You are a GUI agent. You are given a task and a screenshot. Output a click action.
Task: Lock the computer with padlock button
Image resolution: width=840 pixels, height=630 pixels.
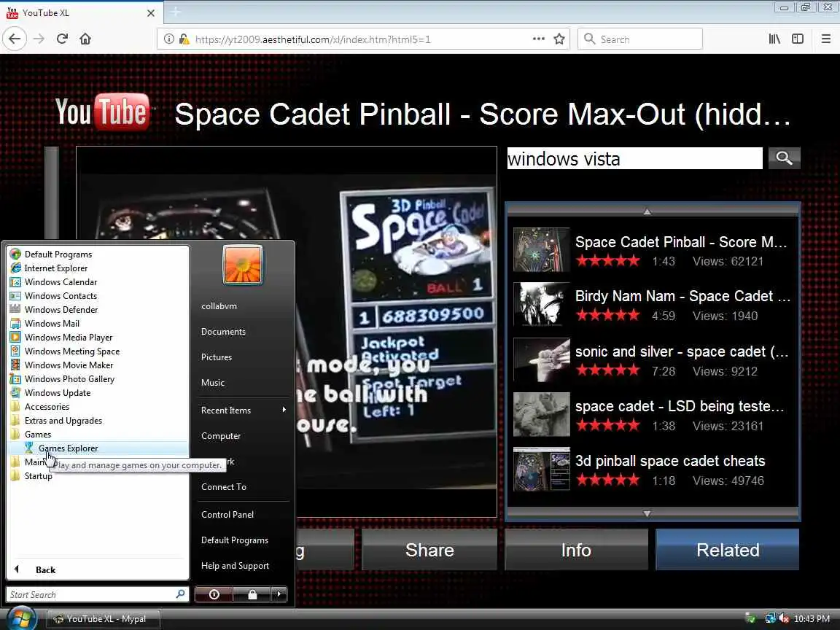pos(252,594)
